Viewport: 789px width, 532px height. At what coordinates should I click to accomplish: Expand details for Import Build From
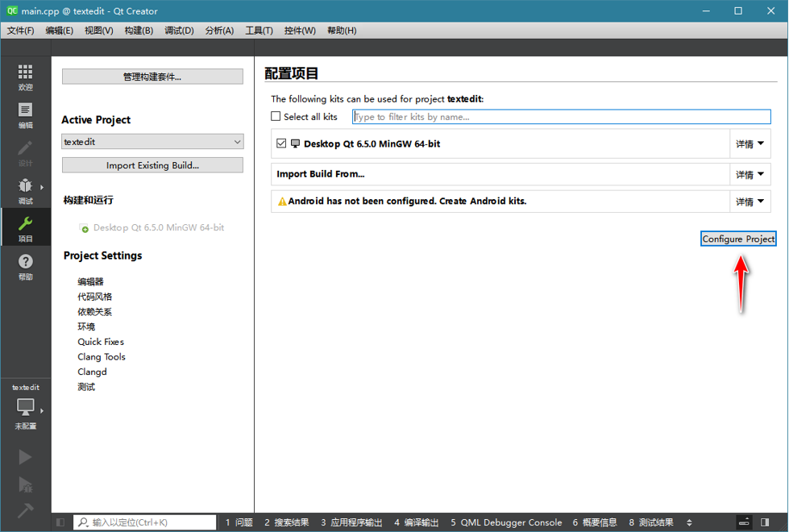pyautogui.click(x=750, y=174)
